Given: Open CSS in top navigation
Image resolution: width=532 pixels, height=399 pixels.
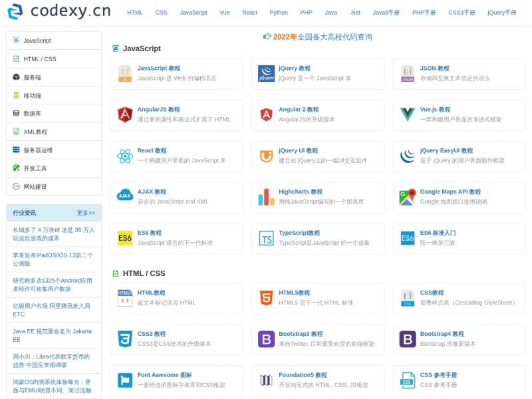Looking at the screenshot, I should click(x=161, y=13).
